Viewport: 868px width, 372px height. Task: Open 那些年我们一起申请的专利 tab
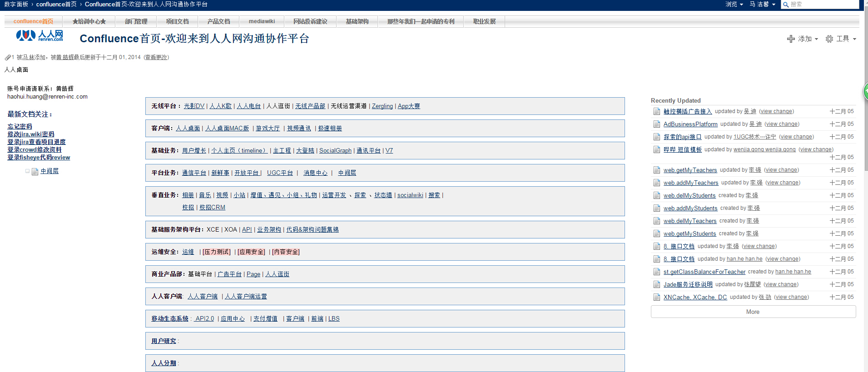(421, 21)
